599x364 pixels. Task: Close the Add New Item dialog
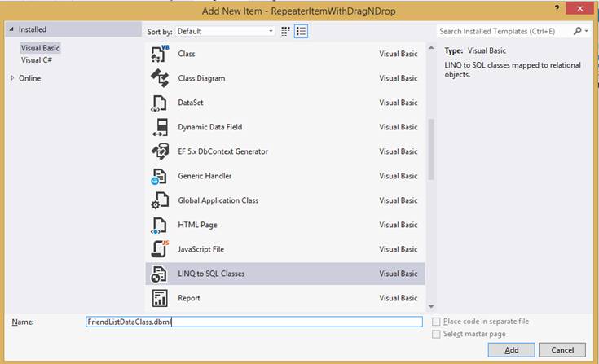pos(579,8)
